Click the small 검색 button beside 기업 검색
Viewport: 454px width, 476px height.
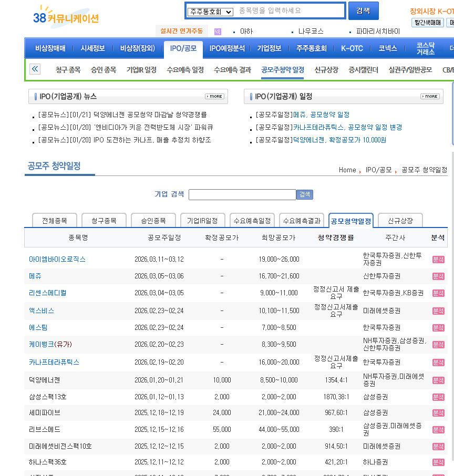[x=305, y=194]
